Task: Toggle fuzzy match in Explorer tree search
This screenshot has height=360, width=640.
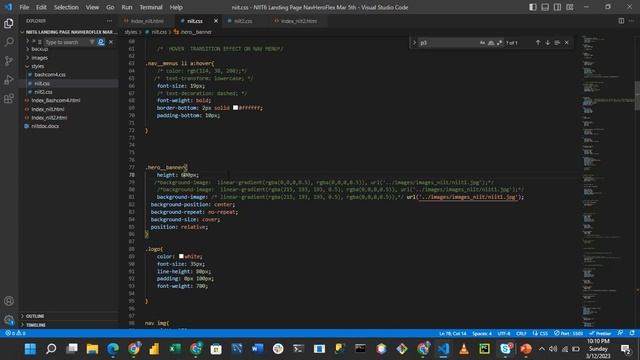Action: [x=101, y=42]
